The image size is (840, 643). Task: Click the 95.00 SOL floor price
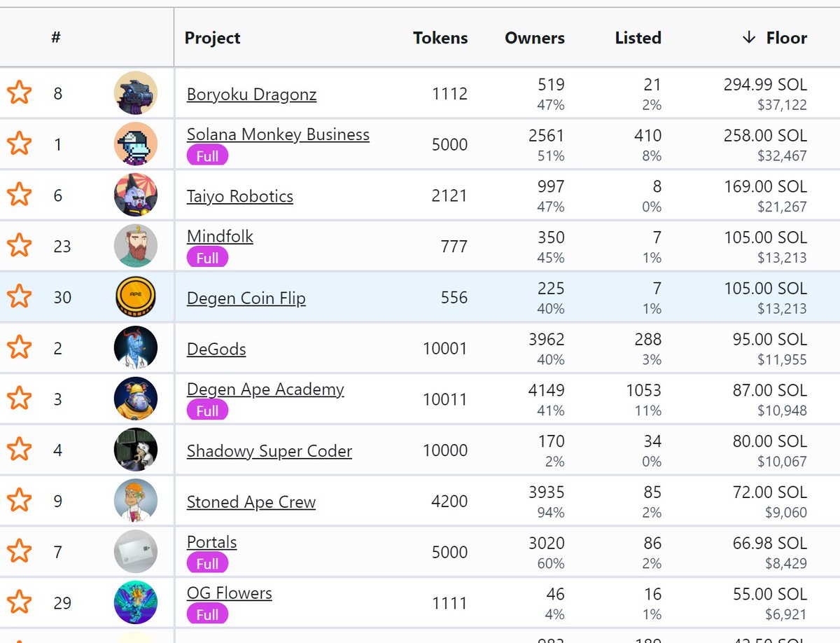pyautogui.click(x=770, y=340)
